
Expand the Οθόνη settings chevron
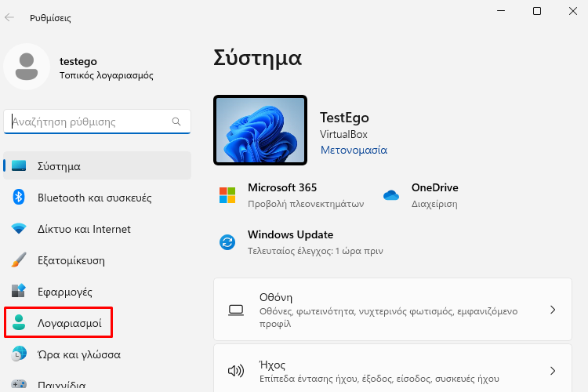pos(553,310)
